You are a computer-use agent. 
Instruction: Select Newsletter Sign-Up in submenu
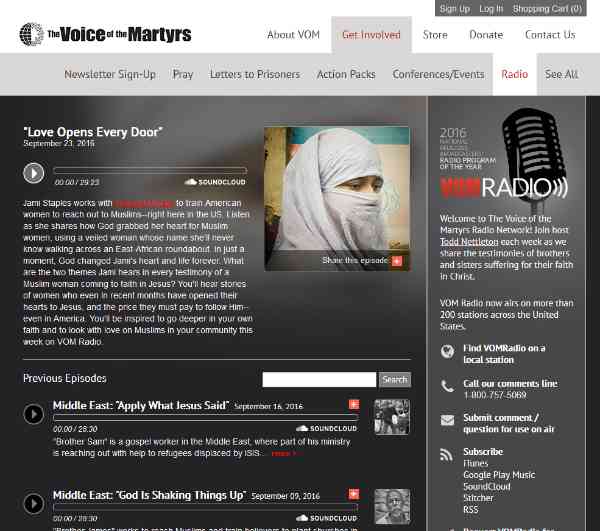[110, 74]
